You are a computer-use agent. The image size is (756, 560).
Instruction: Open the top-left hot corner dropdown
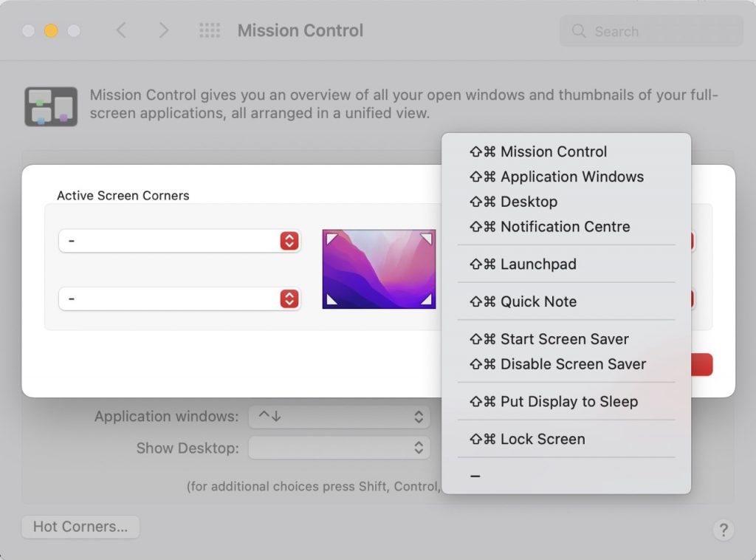(179, 241)
